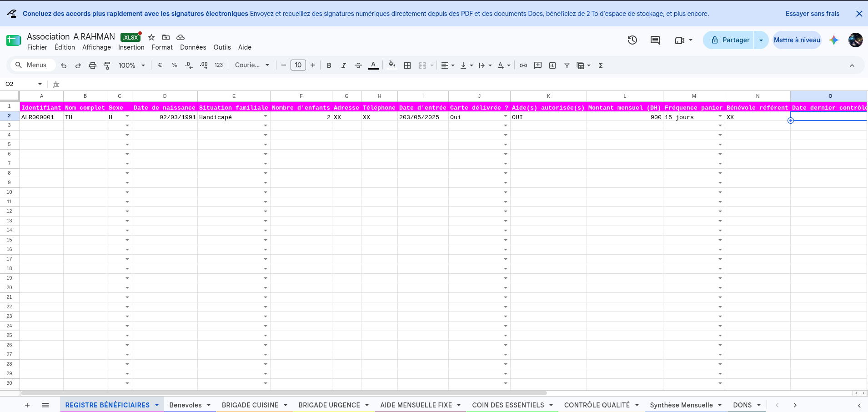Screen dimensions: 868x412
Task: Insert a link via chain icon
Action: pos(523,65)
